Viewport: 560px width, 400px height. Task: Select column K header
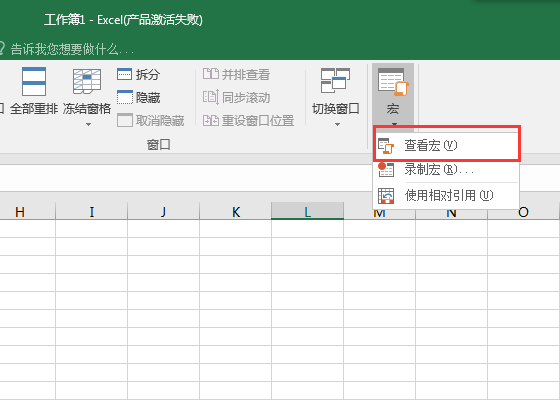tap(235, 212)
